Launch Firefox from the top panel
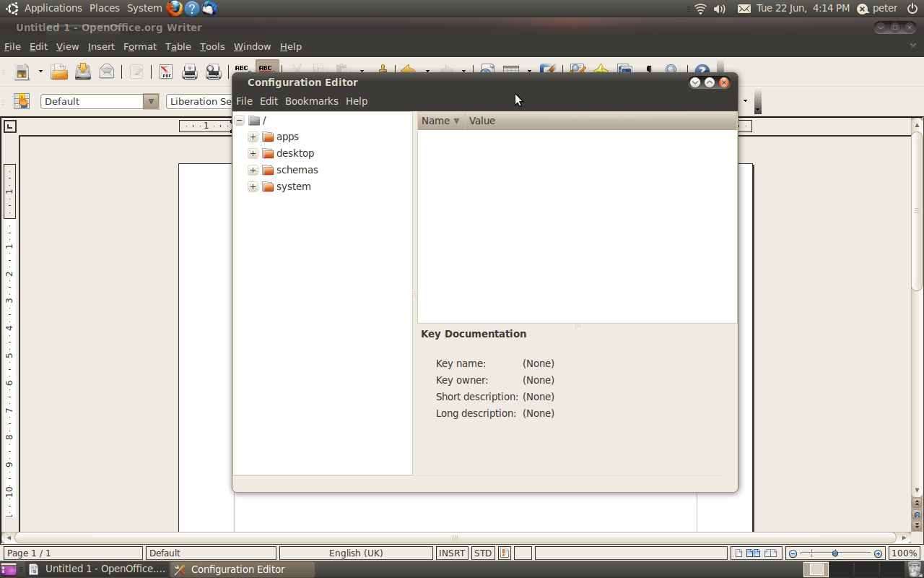 click(x=175, y=9)
